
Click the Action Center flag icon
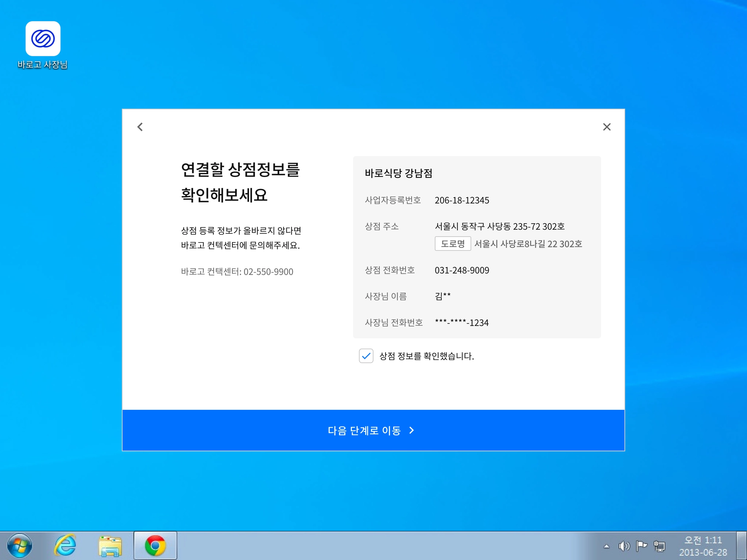tap(641, 546)
